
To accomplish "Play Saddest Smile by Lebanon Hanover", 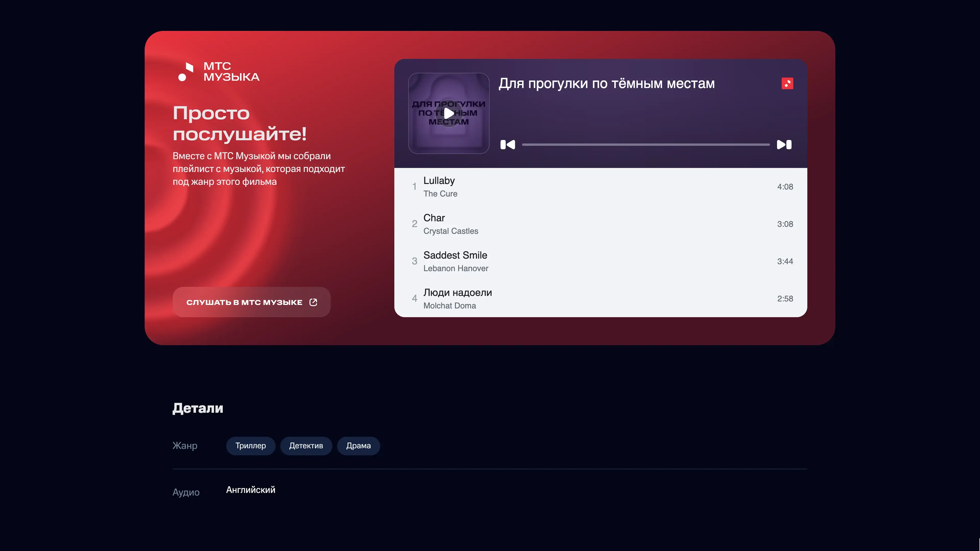I will (x=455, y=256).
